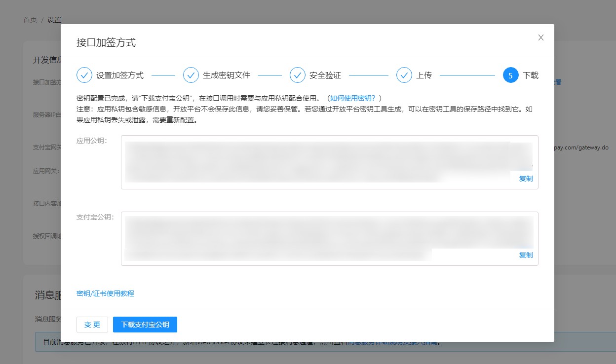
Task: Open the 密钥/证书使用教程 link
Action: 105,293
